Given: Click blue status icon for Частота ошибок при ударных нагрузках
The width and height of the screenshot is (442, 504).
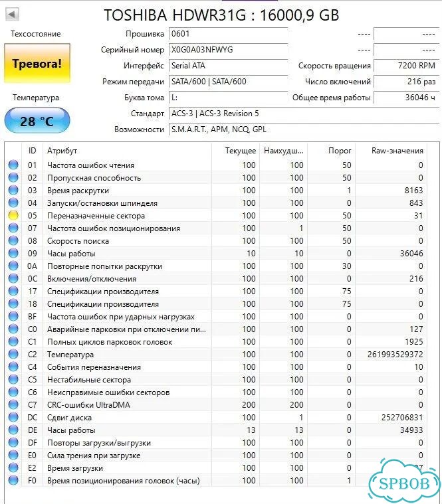Looking at the screenshot, I should (13, 316).
